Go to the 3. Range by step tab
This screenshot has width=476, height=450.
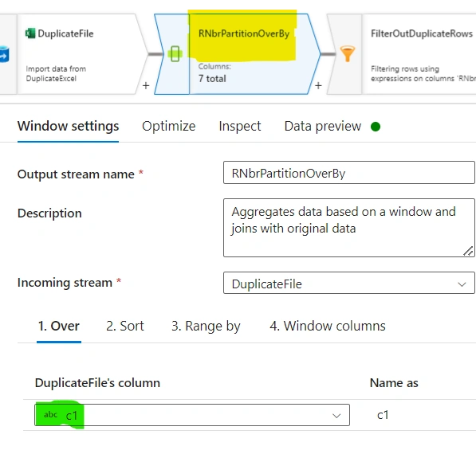(x=206, y=327)
